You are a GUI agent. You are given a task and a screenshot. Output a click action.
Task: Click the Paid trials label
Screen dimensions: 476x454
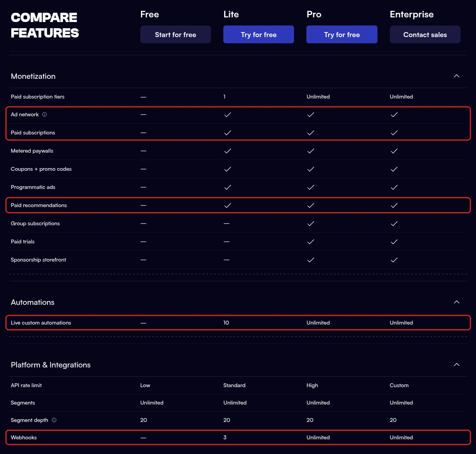pyautogui.click(x=22, y=241)
